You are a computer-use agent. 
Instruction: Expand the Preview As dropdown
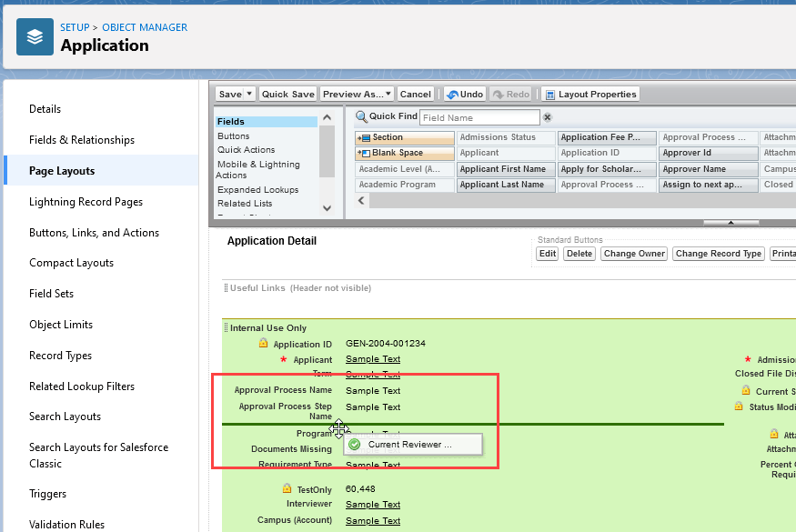pos(388,94)
